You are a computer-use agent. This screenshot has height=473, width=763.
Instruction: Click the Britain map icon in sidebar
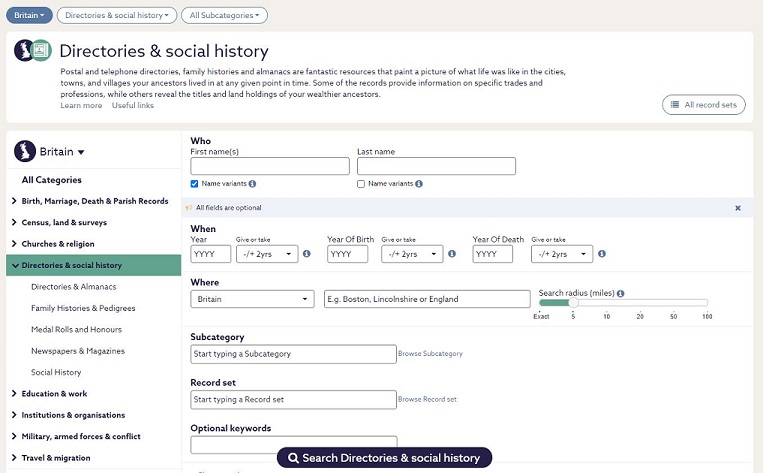(x=25, y=151)
